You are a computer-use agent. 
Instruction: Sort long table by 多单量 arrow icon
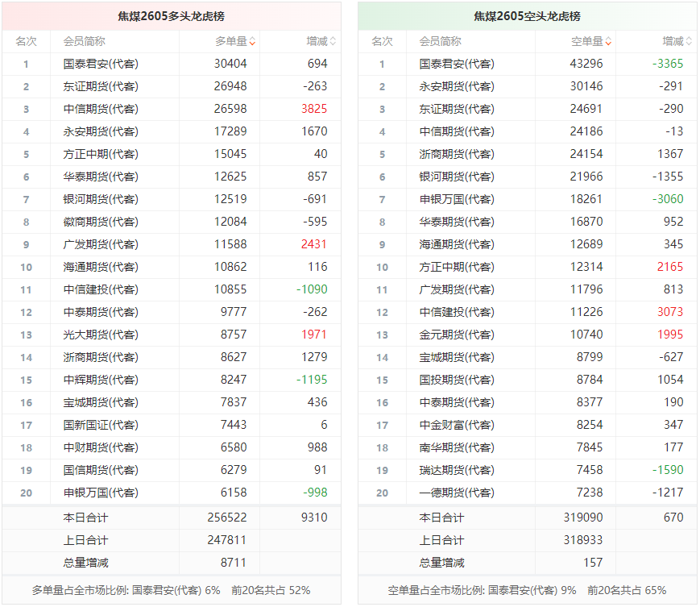coord(252,42)
